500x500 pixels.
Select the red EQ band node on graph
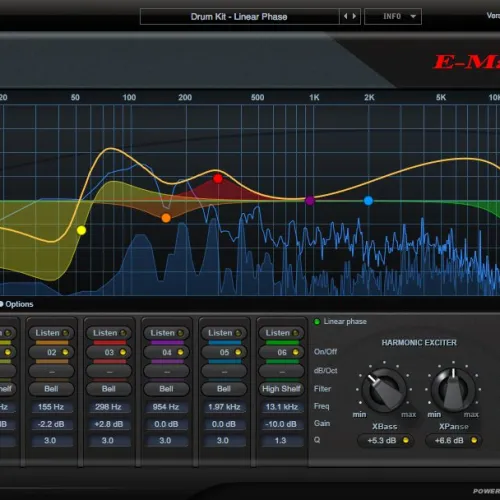[x=218, y=179]
